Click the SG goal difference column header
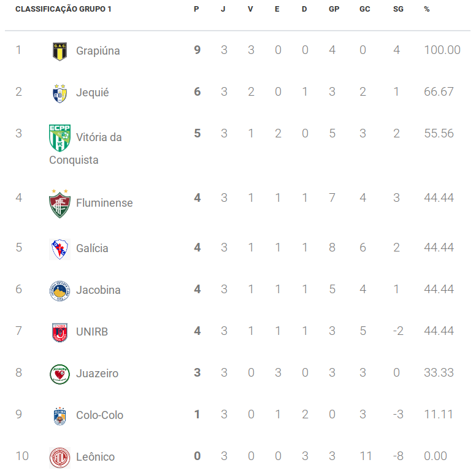The image size is (476, 476). (398, 9)
